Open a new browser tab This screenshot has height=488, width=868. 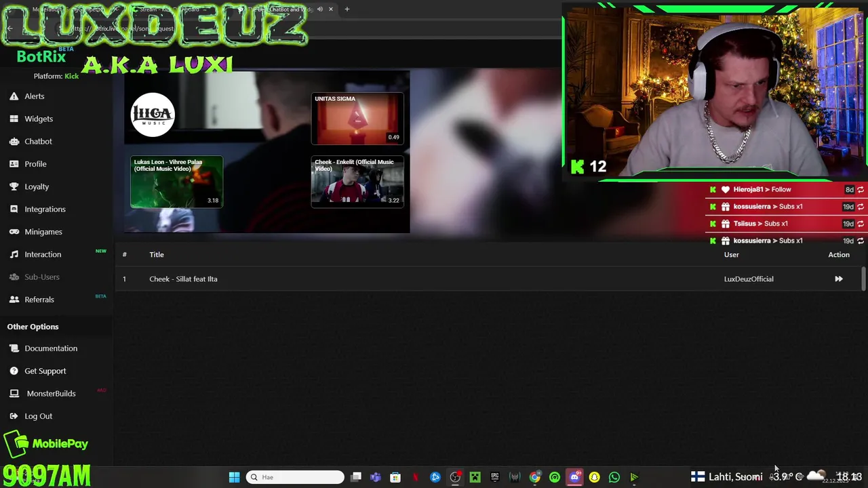click(347, 9)
